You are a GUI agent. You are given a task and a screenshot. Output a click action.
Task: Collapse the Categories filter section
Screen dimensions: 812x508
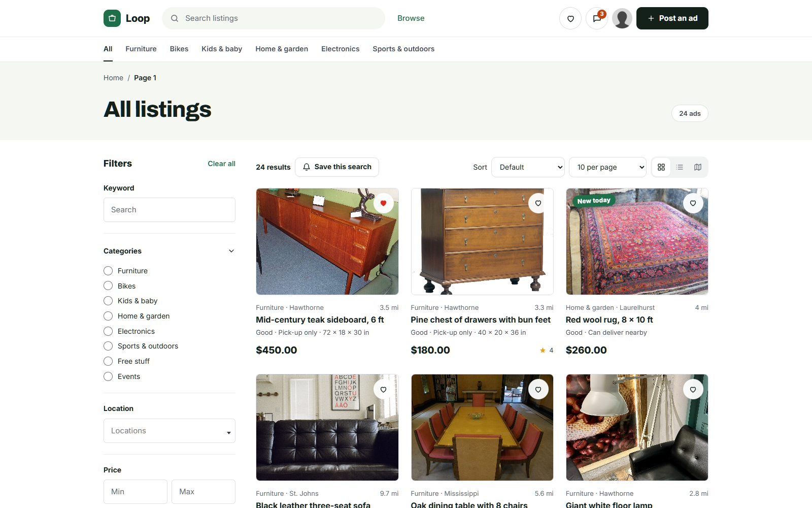231,251
